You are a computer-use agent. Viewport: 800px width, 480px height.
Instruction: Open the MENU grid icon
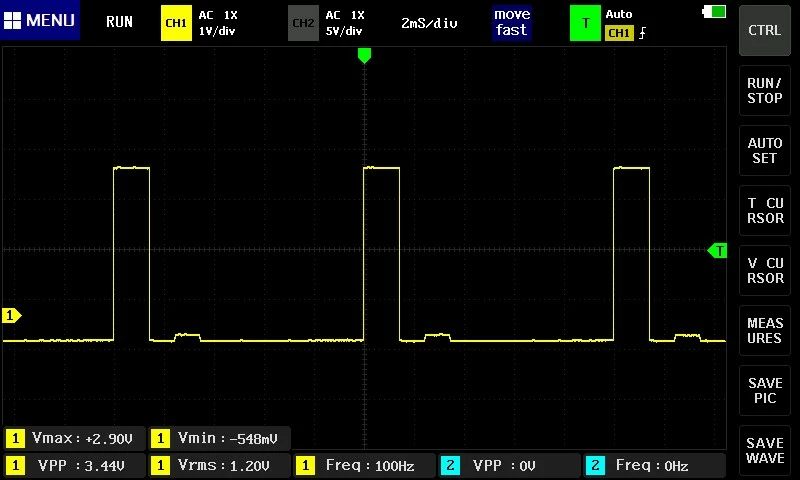pyautogui.click(x=12, y=20)
